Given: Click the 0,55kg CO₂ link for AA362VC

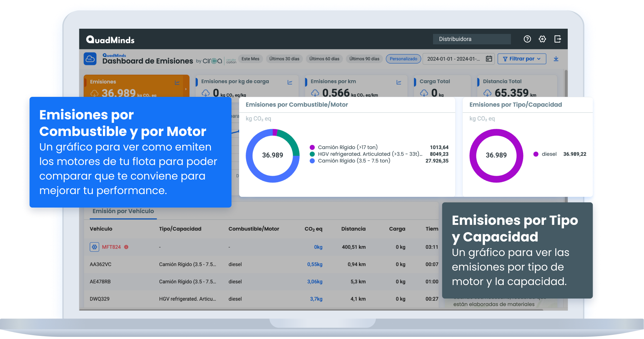Looking at the screenshot, I should 315,264.
